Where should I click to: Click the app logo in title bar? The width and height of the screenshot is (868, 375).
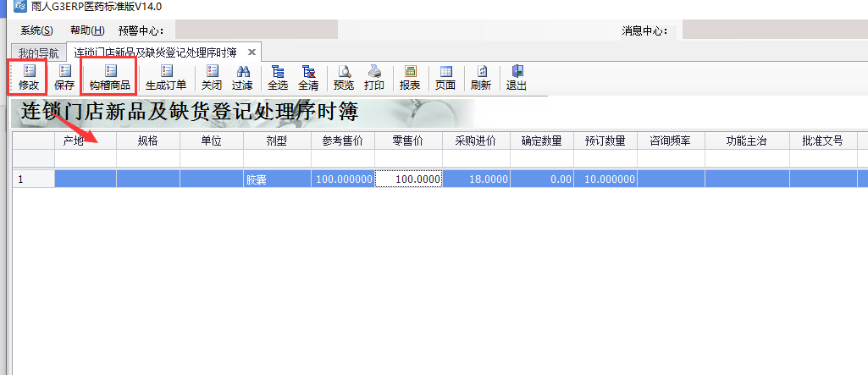click(x=20, y=7)
